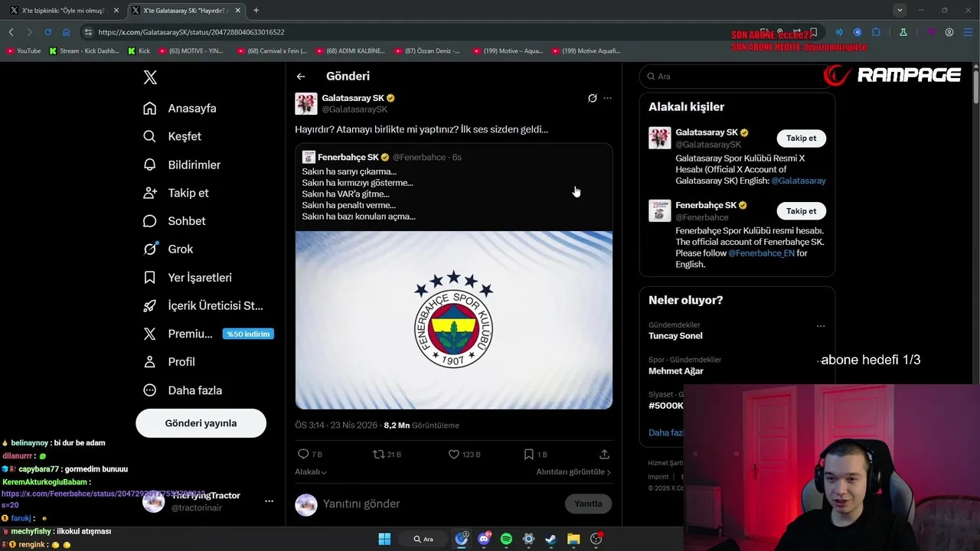Open the browser profile icon
980x551 pixels.
(x=949, y=32)
